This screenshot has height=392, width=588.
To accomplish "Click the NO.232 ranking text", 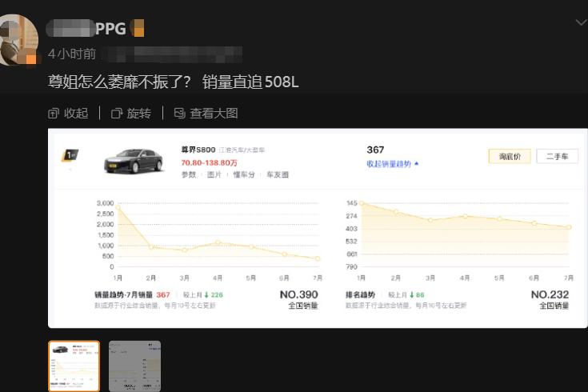I will coord(550,295).
